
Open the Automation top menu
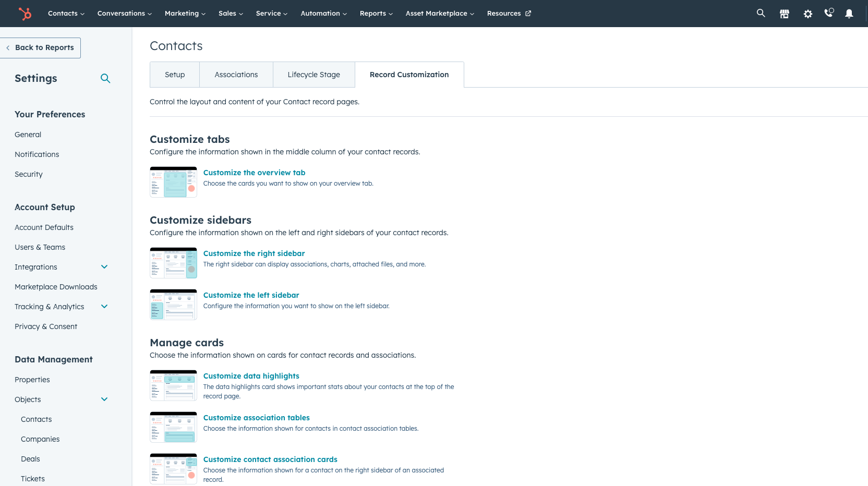(324, 14)
